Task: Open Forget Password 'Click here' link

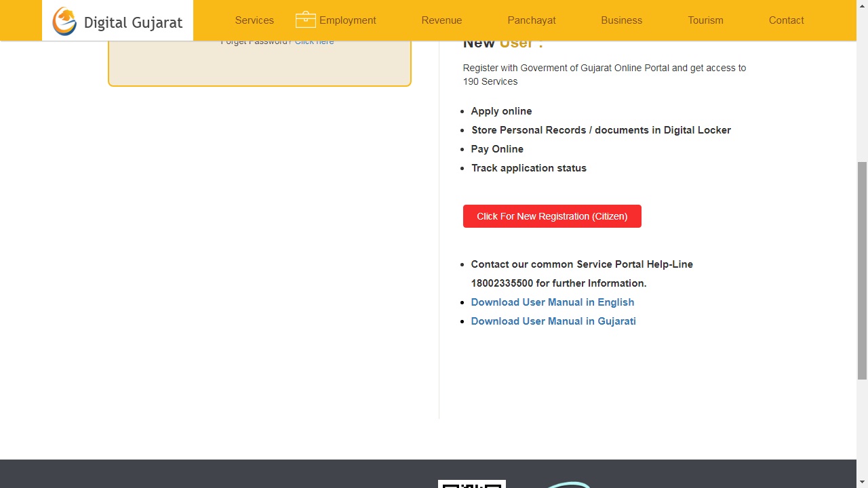Action: click(x=314, y=41)
